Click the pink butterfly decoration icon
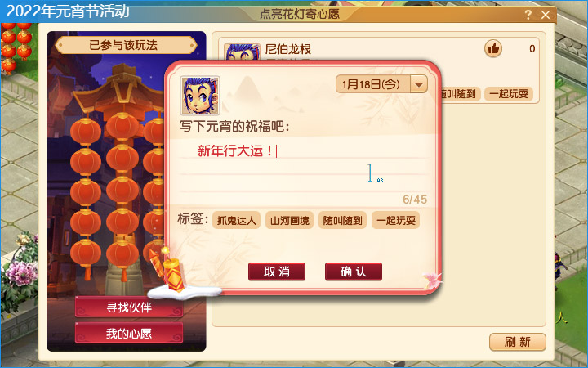Viewport: 588px width, 368px height. 432,280
